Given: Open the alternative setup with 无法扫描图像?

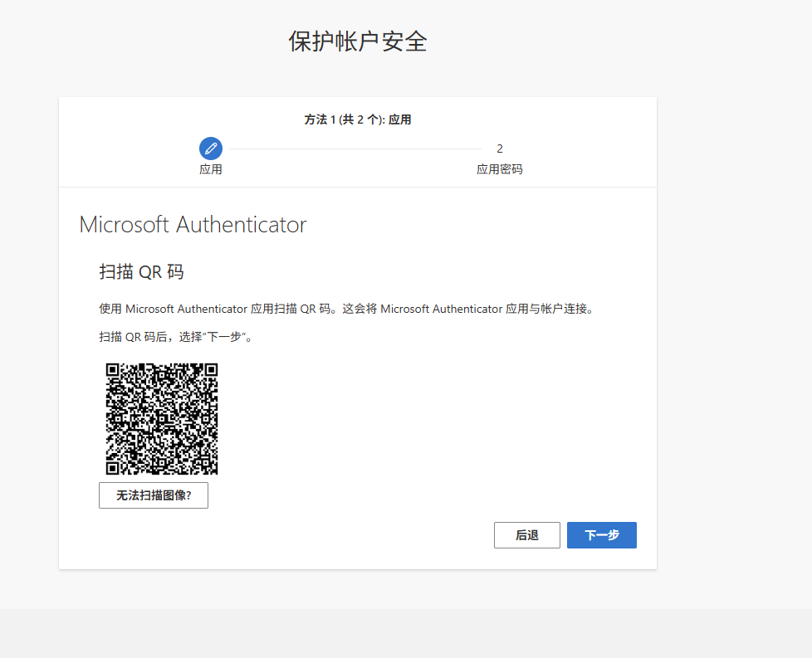Looking at the screenshot, I should (153, 495).
